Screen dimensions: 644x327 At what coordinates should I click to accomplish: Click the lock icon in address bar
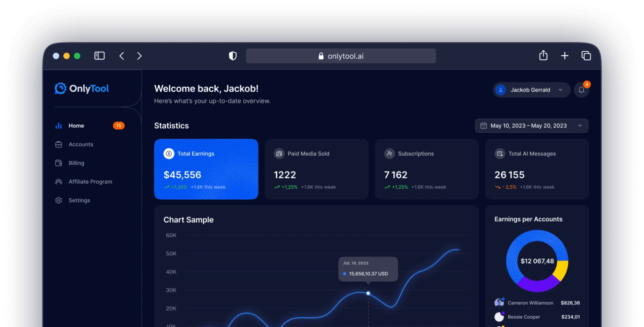pos(321,56)
